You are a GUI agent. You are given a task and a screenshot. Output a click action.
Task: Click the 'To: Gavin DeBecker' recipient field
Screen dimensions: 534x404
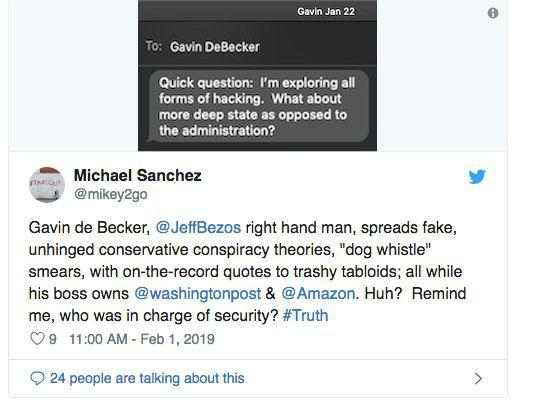[x=257, y=47]
